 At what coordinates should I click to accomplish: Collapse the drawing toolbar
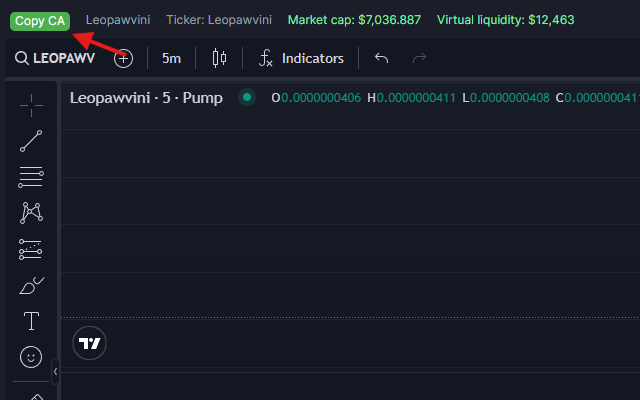point(55,371)
